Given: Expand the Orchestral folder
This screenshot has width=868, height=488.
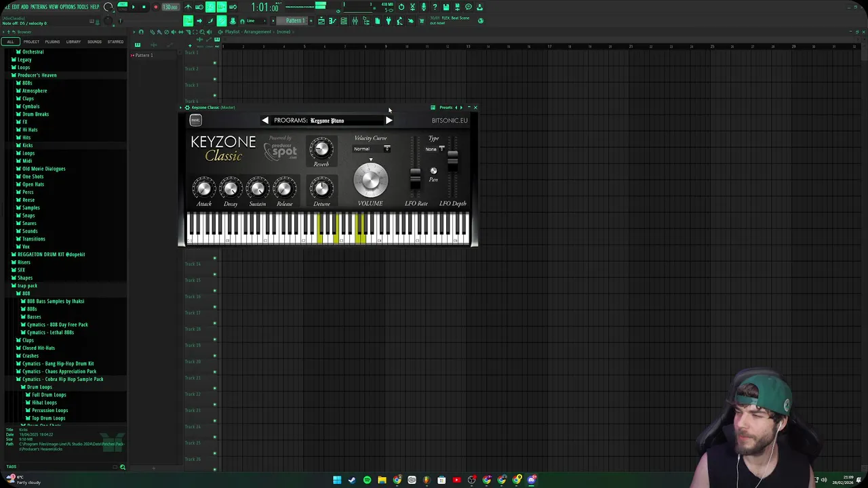Looking at the screenshot, I should (33, 52).
